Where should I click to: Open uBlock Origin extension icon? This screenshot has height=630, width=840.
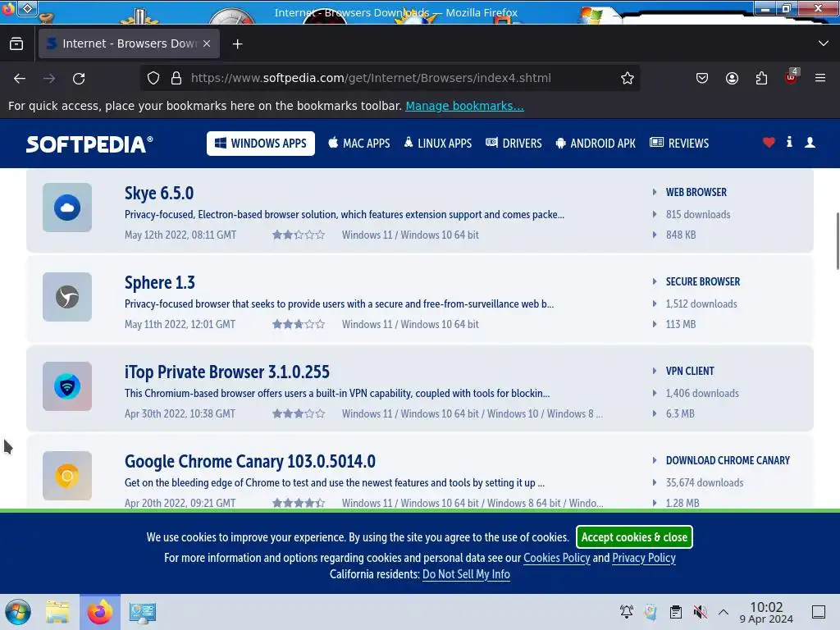click(x=792, y=77)
